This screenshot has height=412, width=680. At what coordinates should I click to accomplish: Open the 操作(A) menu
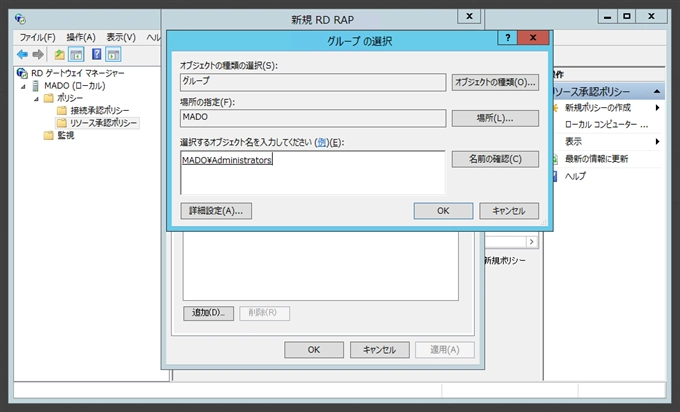tap(81, 37)
